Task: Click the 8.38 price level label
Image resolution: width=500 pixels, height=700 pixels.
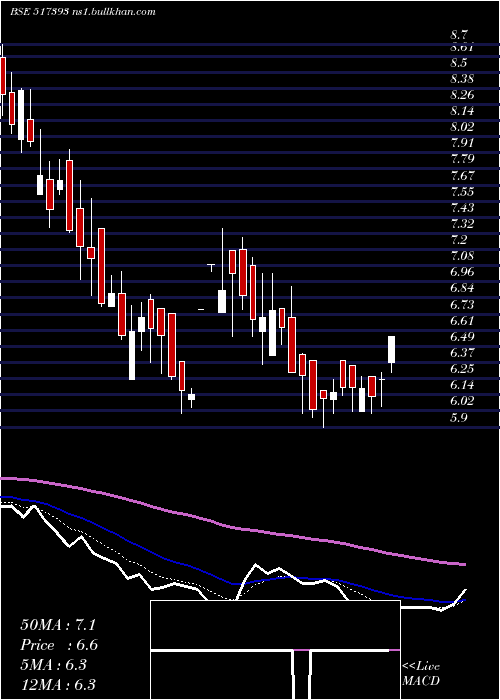Action: click(x=462, y=79)
